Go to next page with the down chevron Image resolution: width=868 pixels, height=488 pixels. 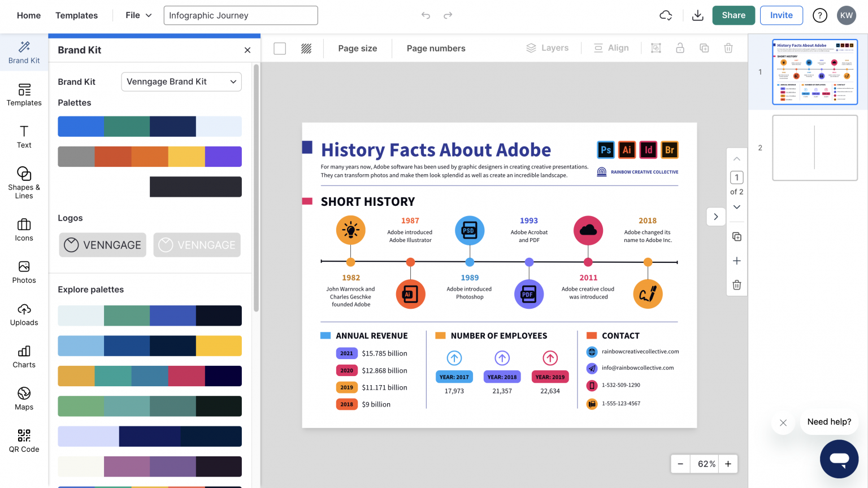(x=736, y=207)
